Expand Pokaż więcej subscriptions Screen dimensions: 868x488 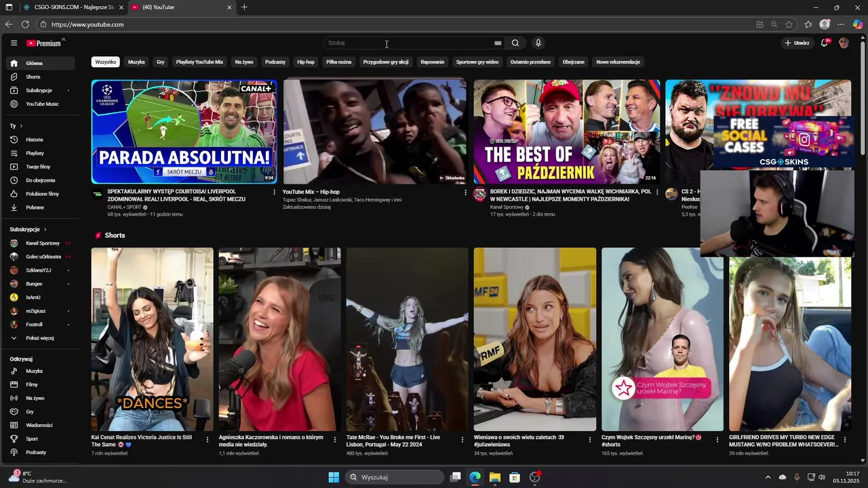[41, 338]
